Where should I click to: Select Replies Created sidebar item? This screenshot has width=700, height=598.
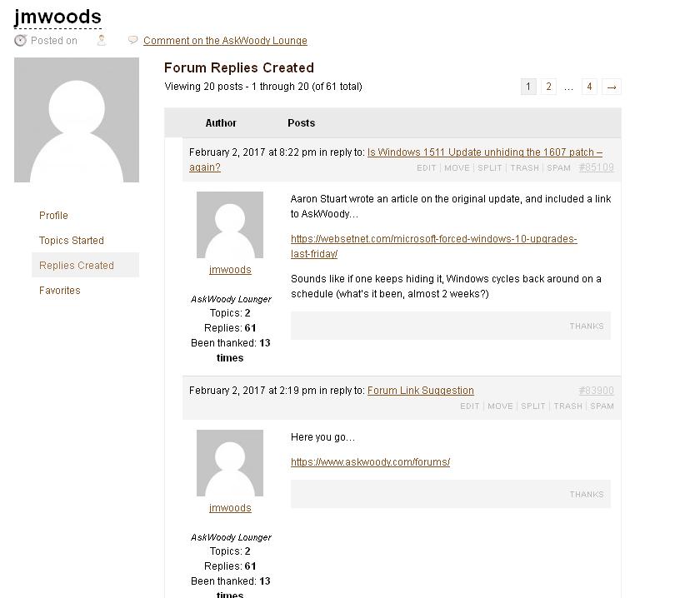[77, 266]
